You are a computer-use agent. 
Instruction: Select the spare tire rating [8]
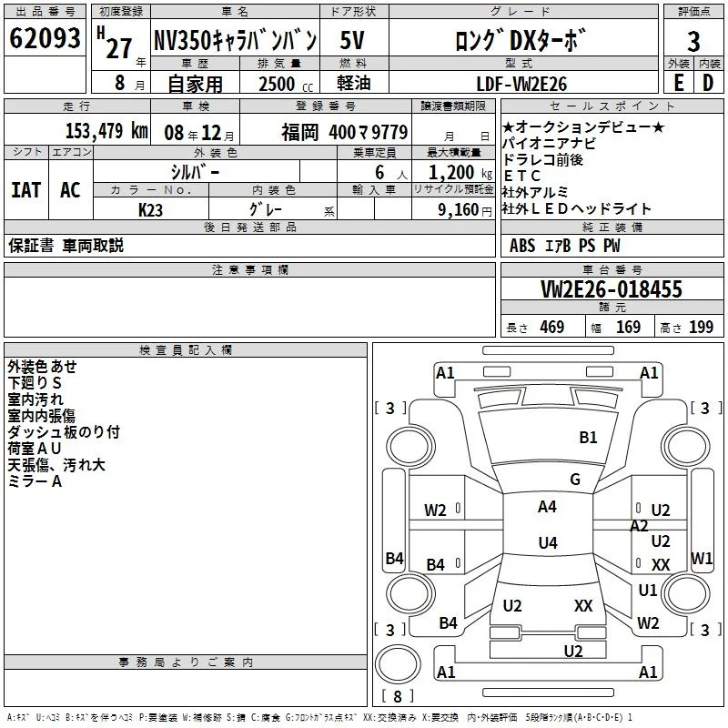pyautogui.click(x=398, y=696)
